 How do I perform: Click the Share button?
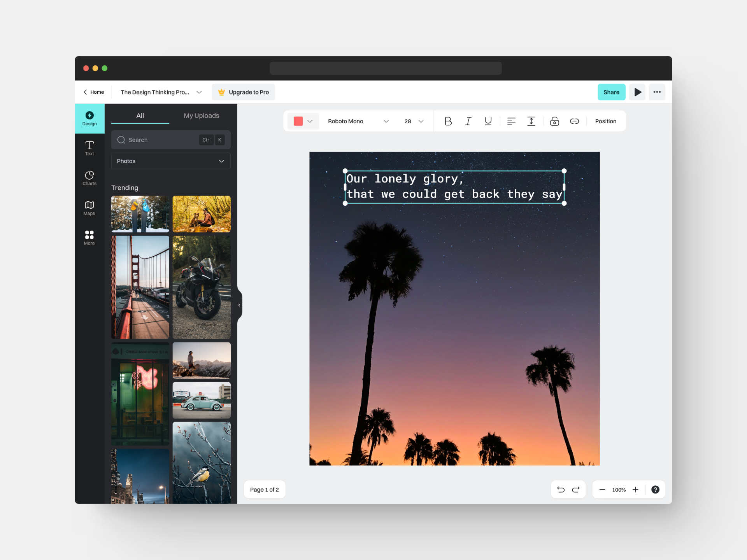[x=611, y=92]
